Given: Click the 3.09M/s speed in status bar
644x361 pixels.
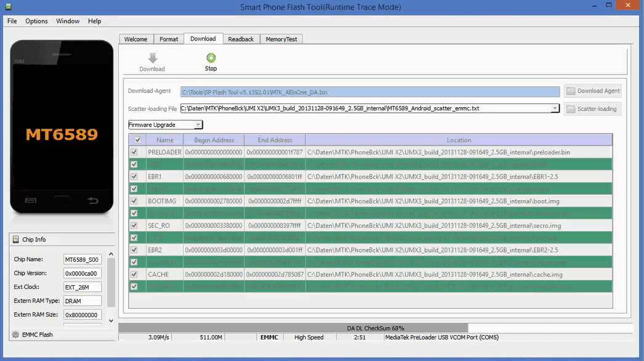Looking at the screenshot, I should click(x=158, y=337).
